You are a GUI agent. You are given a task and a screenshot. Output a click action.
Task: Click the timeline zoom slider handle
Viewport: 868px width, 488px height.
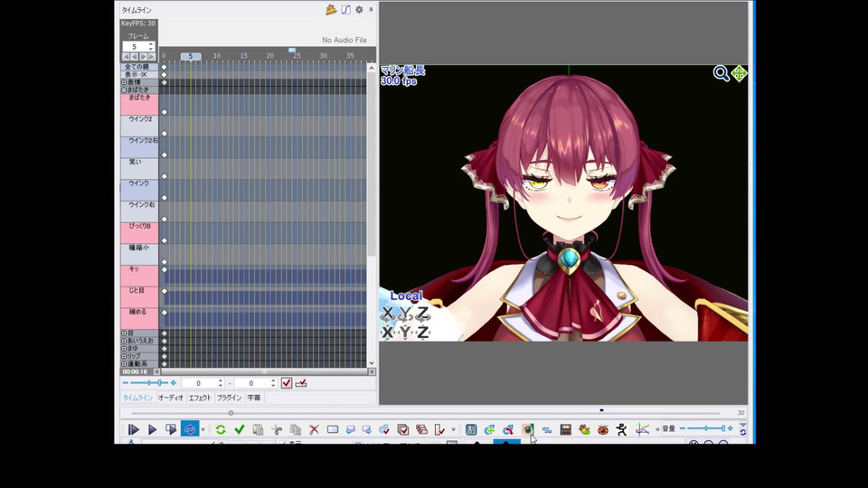coord(159,382)
